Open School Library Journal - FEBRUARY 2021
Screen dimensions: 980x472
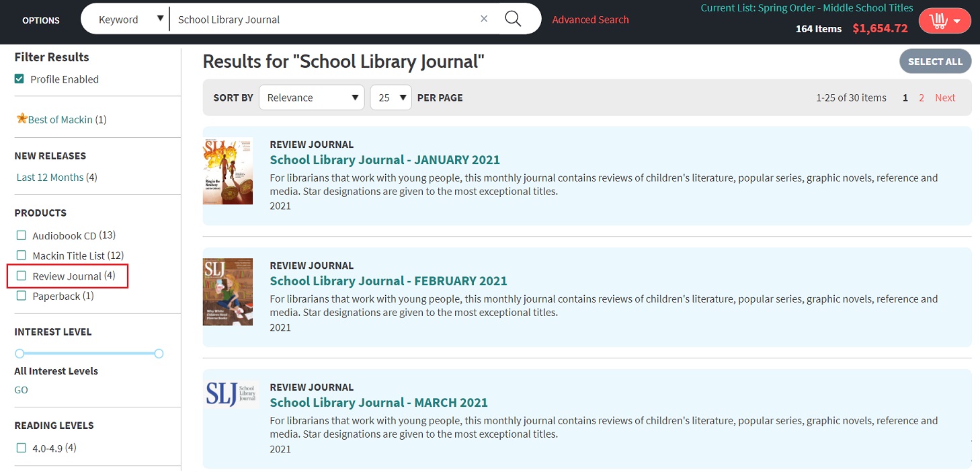click(389, 280)
